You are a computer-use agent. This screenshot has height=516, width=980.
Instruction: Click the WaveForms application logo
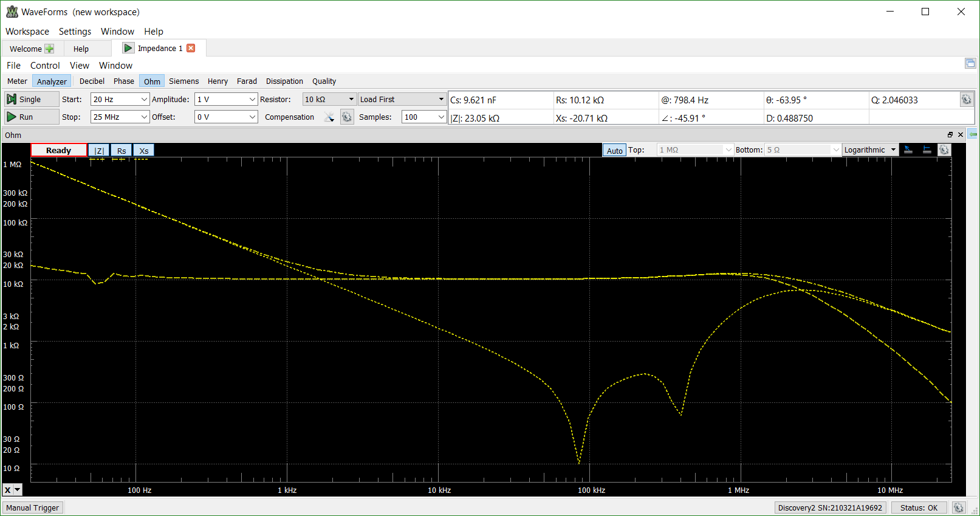[x=12, y=12]
